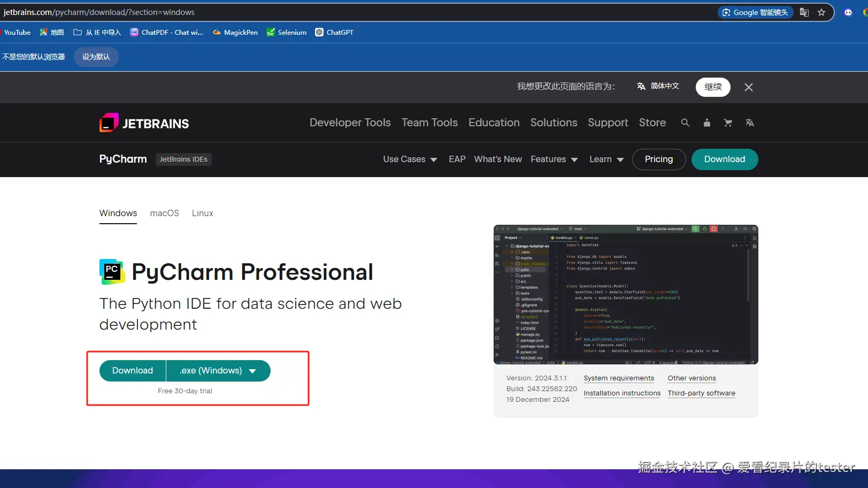
Task: Click the 设为默认 default browser button
Action: tap(96, 57)
